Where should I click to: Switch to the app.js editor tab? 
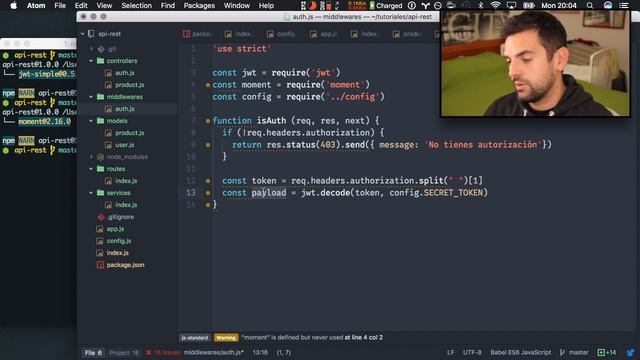pyautogui.click(x=323, y=34)
